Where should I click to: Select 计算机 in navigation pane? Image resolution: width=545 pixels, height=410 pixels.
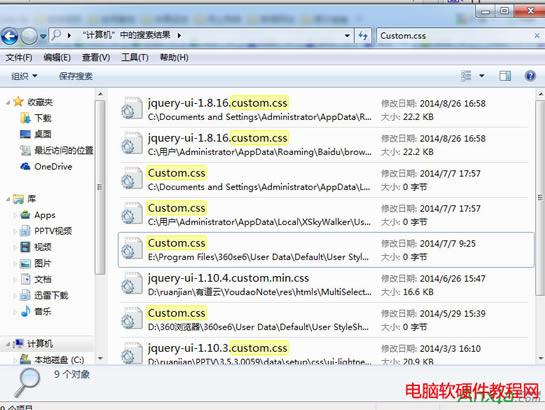pyautogui.click(x=33, y=344)
